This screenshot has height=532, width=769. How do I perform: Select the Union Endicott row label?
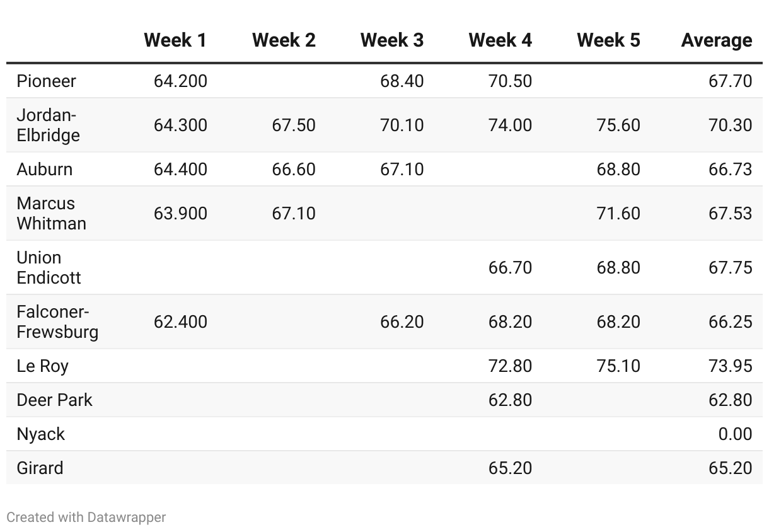[x=49, y=268]
